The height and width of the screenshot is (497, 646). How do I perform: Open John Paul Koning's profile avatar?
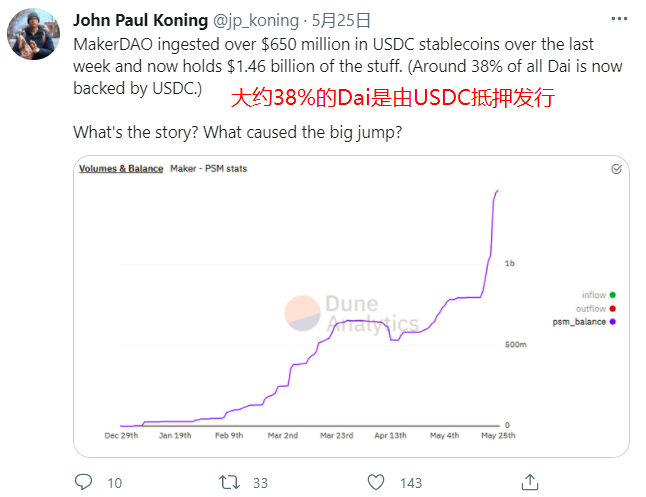coord(33,34)
